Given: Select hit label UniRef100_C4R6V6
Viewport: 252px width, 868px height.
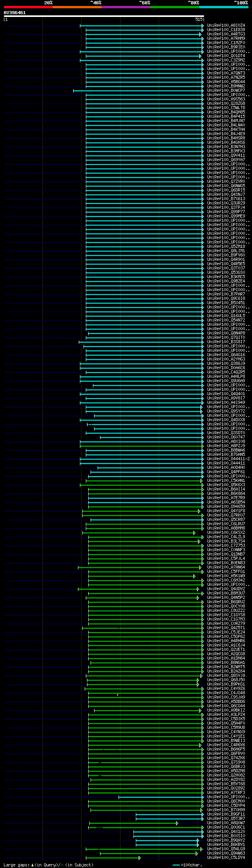Looking at the screenshot, I should (226, 745).
